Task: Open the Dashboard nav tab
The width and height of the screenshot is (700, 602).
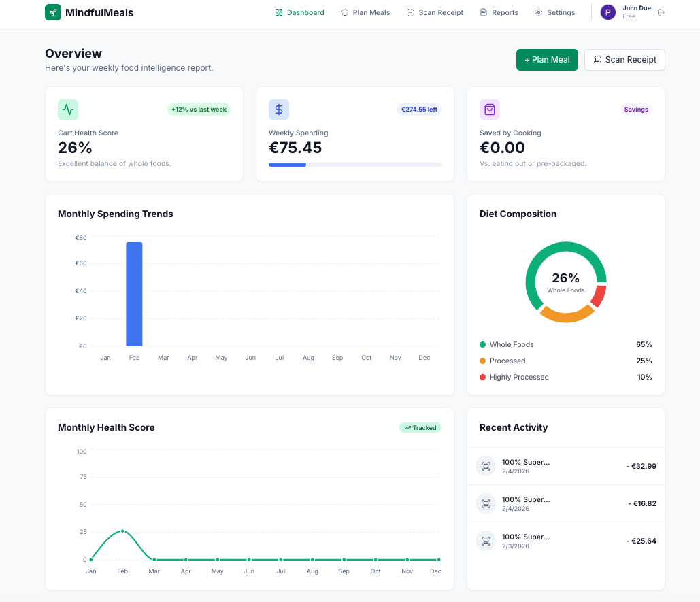Action: tap(299, 12)
